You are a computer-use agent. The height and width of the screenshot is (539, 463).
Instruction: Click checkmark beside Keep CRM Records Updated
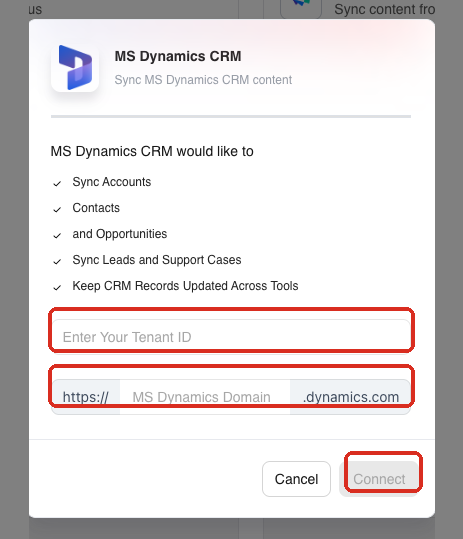tap(57, 287)
